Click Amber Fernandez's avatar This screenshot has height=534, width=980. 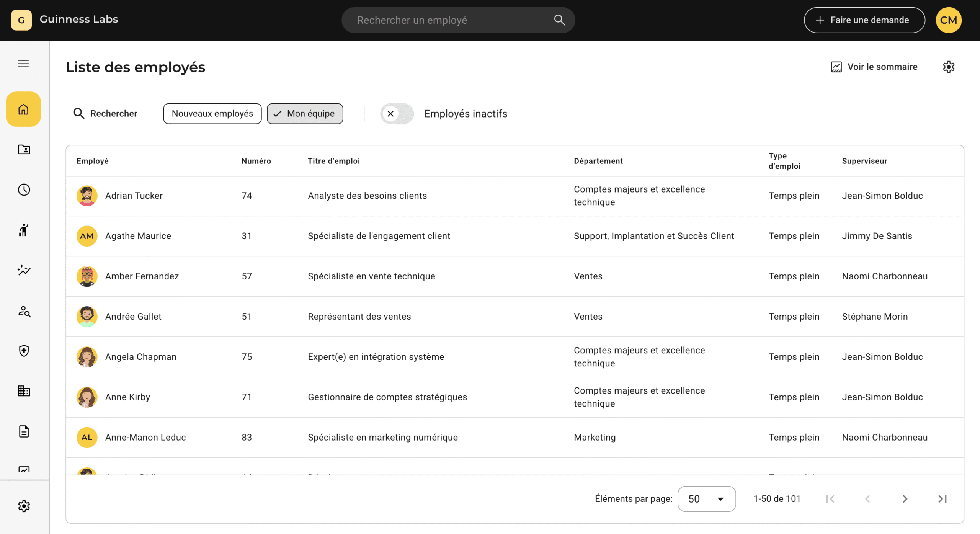point(87,276)
